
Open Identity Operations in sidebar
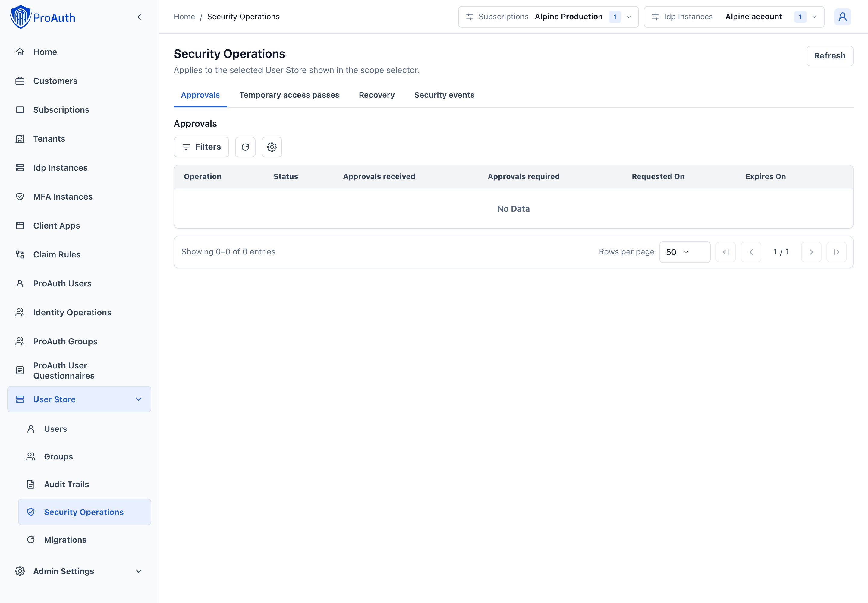point(79,312)
